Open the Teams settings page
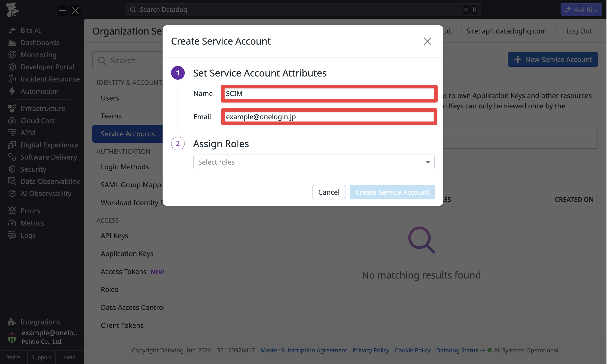 111,116
